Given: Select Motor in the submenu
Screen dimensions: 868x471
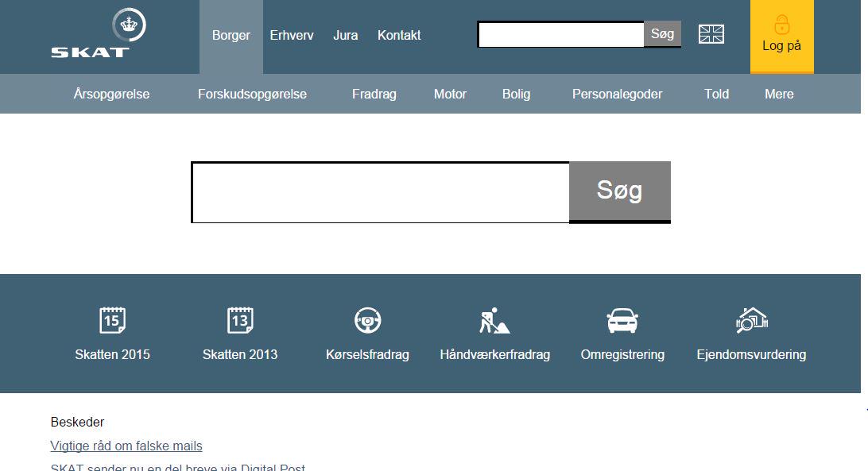Looking at the screenshot, I should (450, 94).
